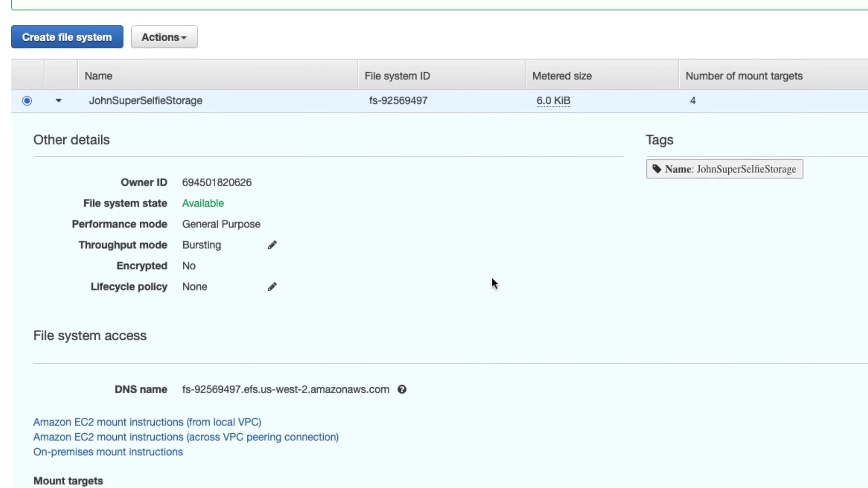Click the File system ID column header
868x488 pixels.
coord(397,76)
